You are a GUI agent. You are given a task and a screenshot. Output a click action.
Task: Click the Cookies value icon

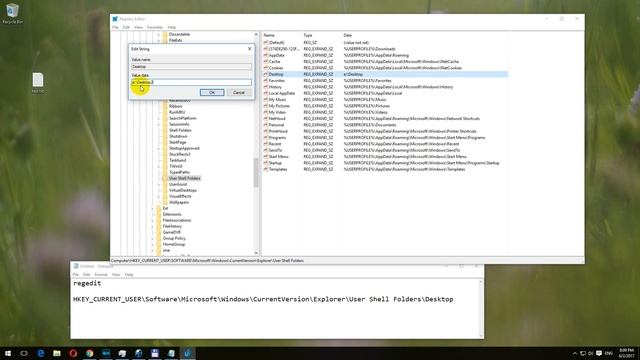(266, 68)
